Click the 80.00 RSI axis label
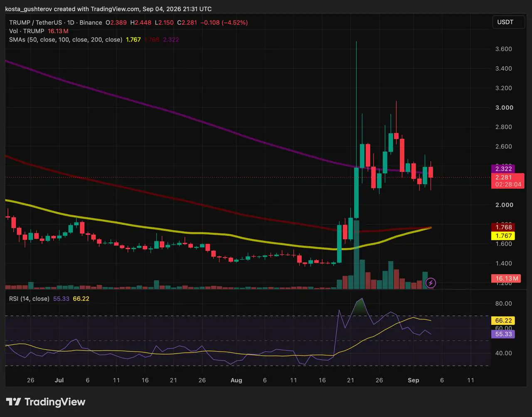Viewport: 532px width, 417px height. [x=503, y=304]
